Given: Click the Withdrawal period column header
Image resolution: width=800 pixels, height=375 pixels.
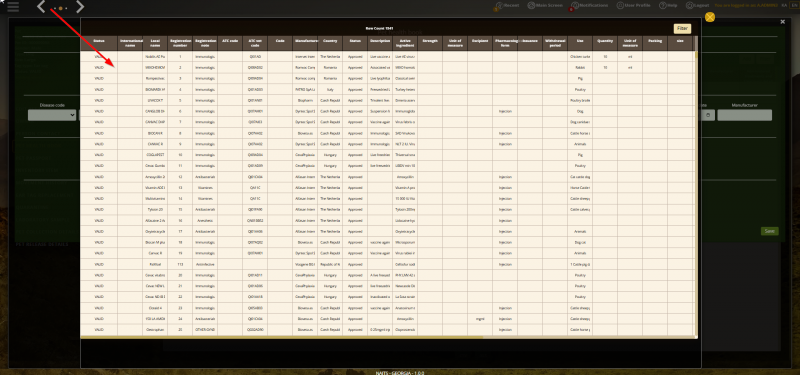Looking at the screenshot, I should (x=555, y=43).
